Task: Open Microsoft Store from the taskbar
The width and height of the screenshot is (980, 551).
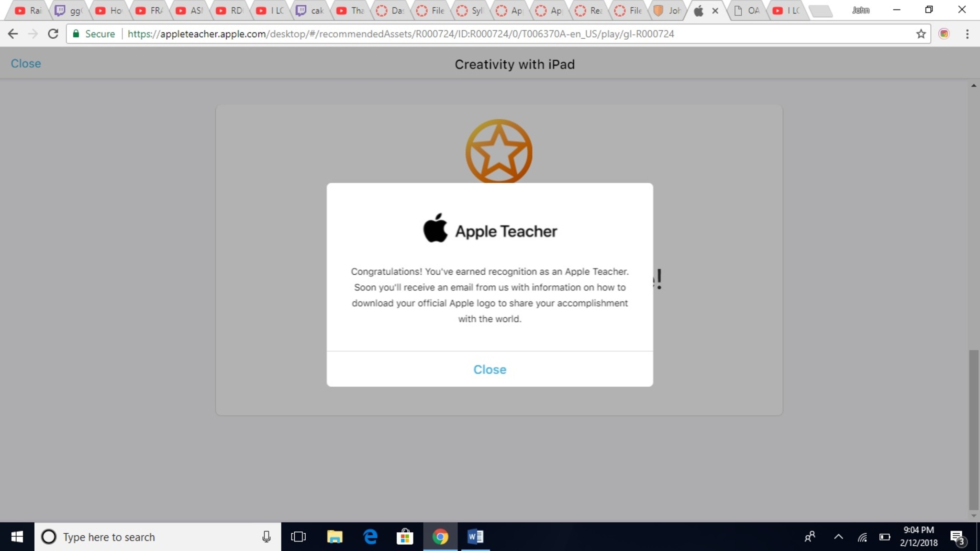Action: click(405, 537)
